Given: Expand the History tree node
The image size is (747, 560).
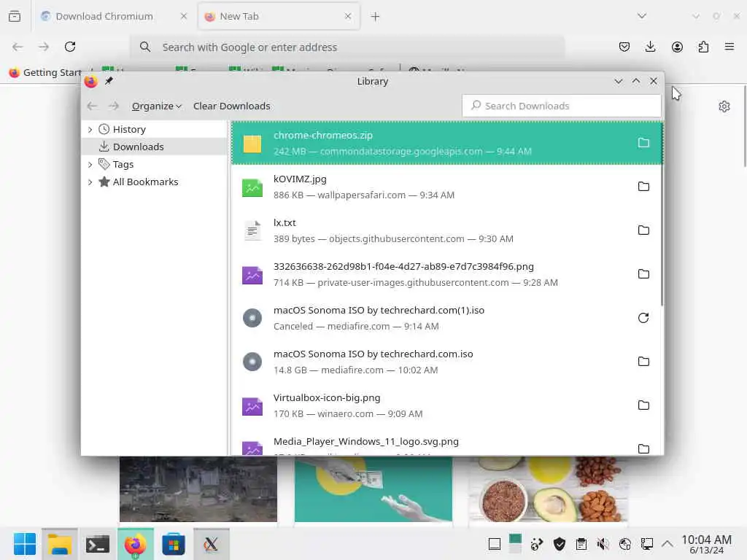Looking at the screenshot, I should 90,130.
